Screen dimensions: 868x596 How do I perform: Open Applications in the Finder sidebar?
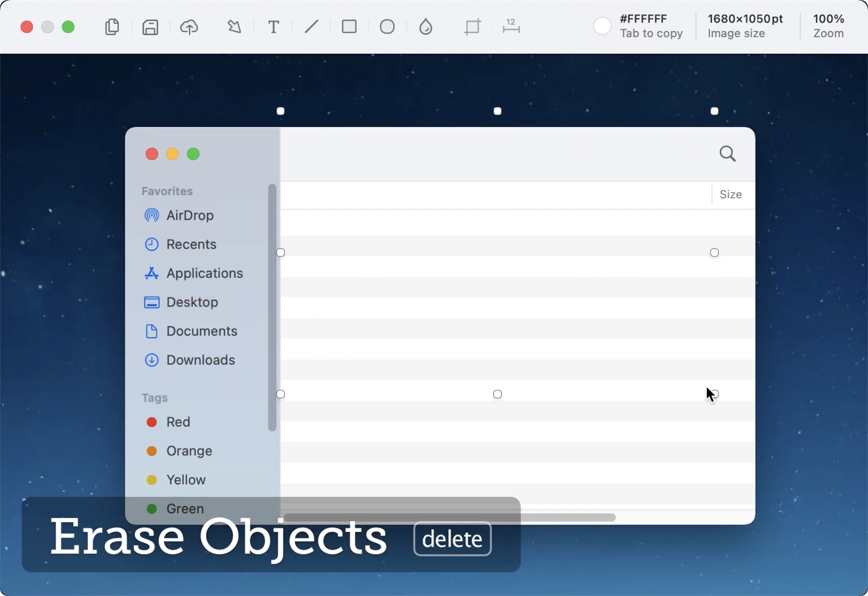click(205, 273)
